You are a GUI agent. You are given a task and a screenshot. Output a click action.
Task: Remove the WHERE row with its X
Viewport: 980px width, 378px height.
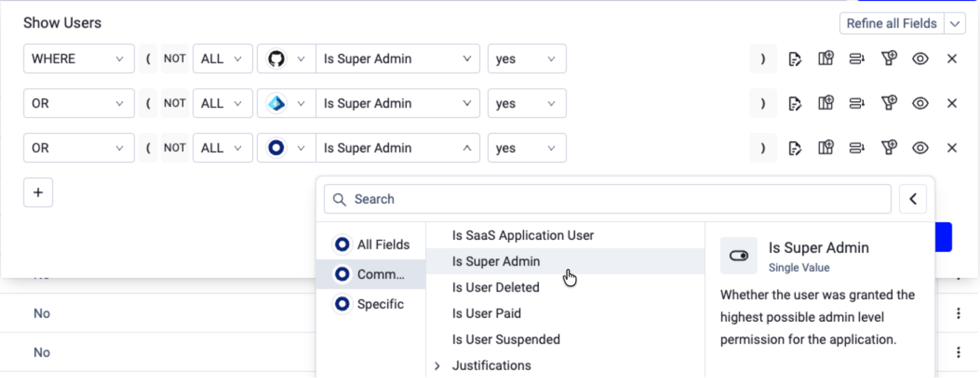coord(952,59)
